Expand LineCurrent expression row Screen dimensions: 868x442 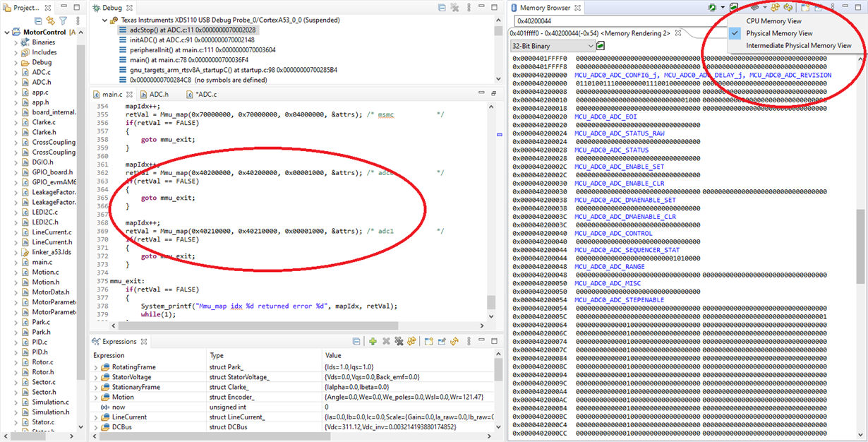coord(97,417)
